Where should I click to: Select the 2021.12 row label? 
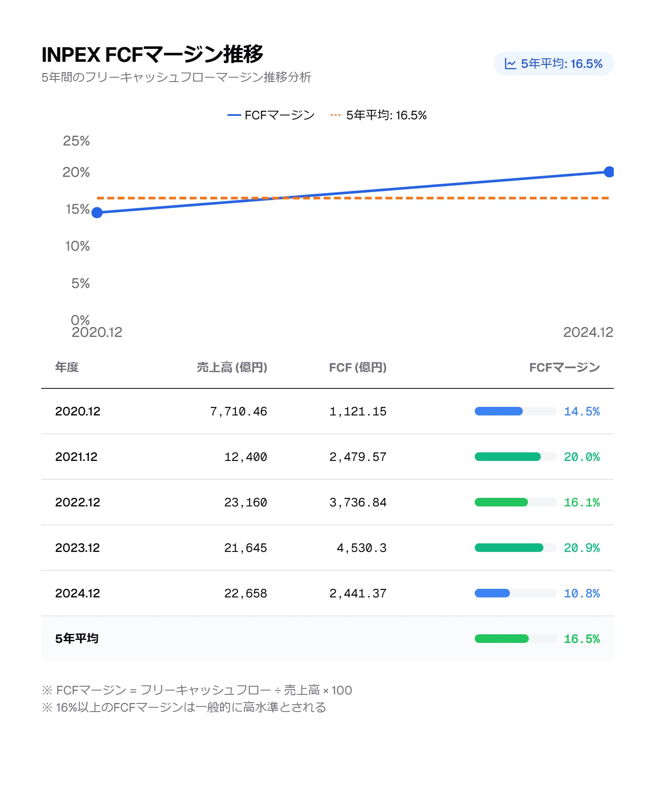click(76, 457)
